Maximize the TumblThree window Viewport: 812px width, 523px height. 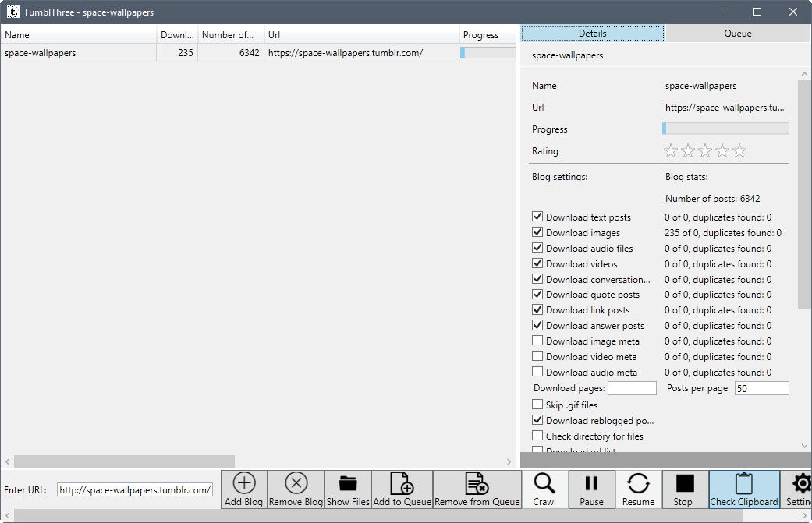(757, 12)
